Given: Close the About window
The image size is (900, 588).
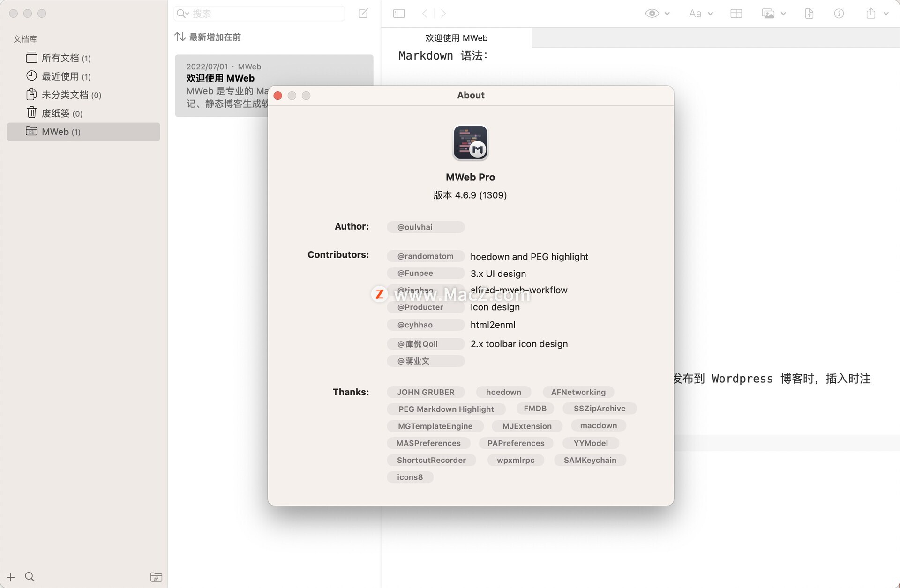Looking at the screenshot, I should [x=278, y=96].
